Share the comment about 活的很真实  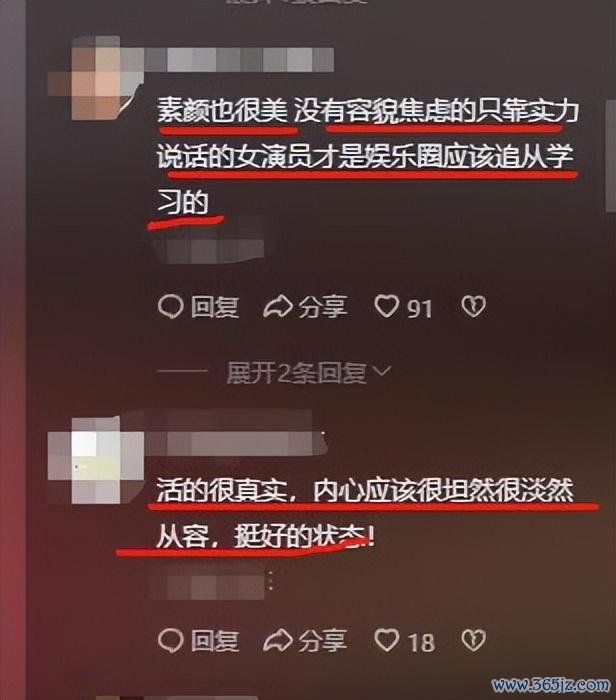[x=305, y=641]
